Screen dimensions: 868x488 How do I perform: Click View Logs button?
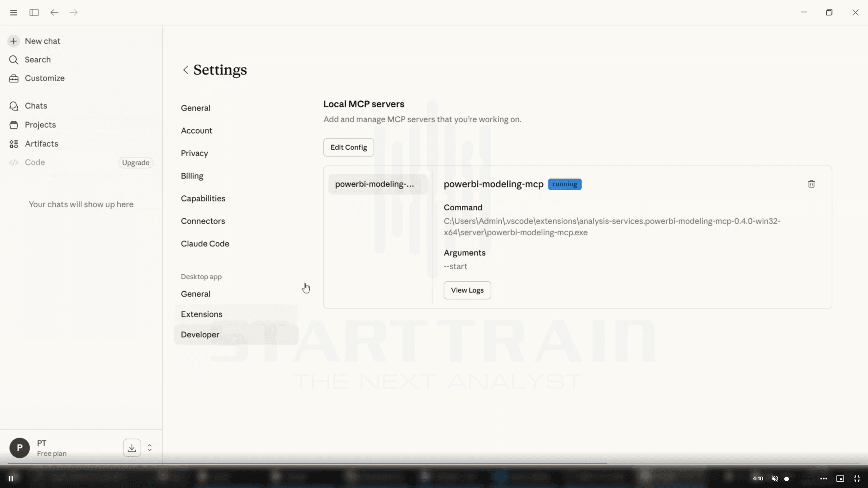(x=467, y=290)
